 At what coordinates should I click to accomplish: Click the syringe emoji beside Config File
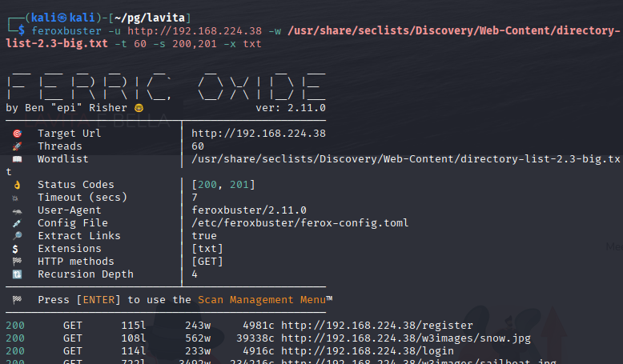17,223
